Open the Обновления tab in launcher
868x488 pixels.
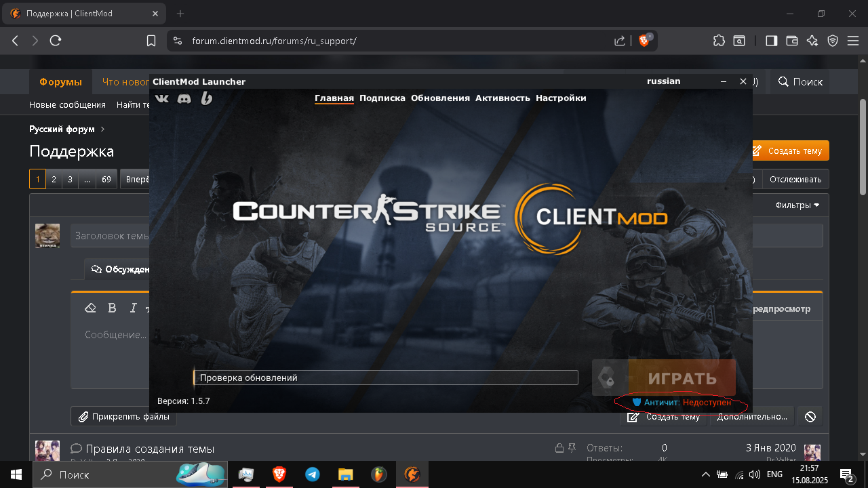pyautogui.click(x=440, y=98)
